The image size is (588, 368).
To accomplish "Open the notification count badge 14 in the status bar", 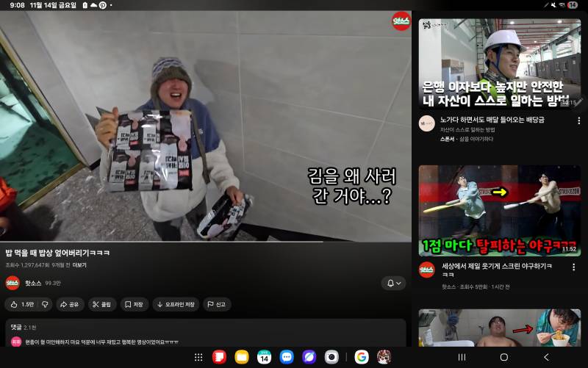I will (573, 5).
